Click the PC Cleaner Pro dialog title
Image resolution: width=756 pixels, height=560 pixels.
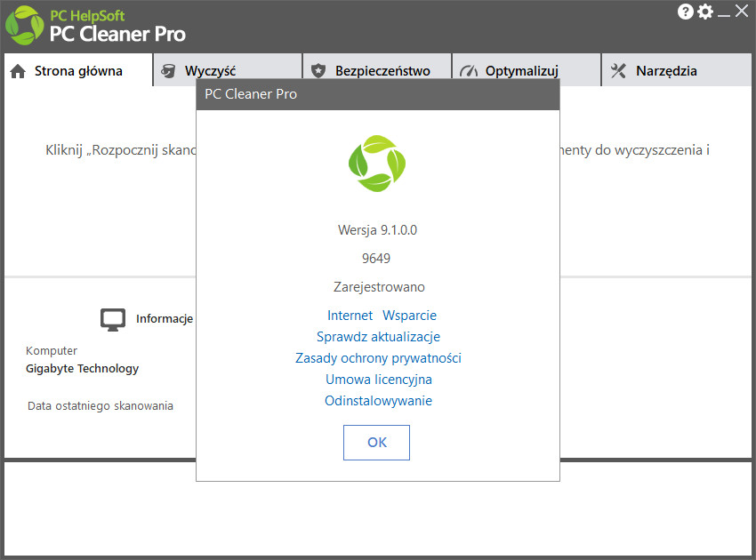point(251,94)
